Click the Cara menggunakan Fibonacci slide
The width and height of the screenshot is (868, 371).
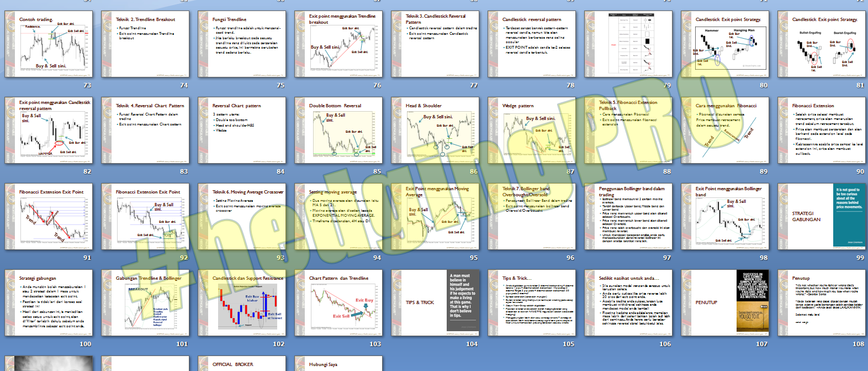point(725,130)
